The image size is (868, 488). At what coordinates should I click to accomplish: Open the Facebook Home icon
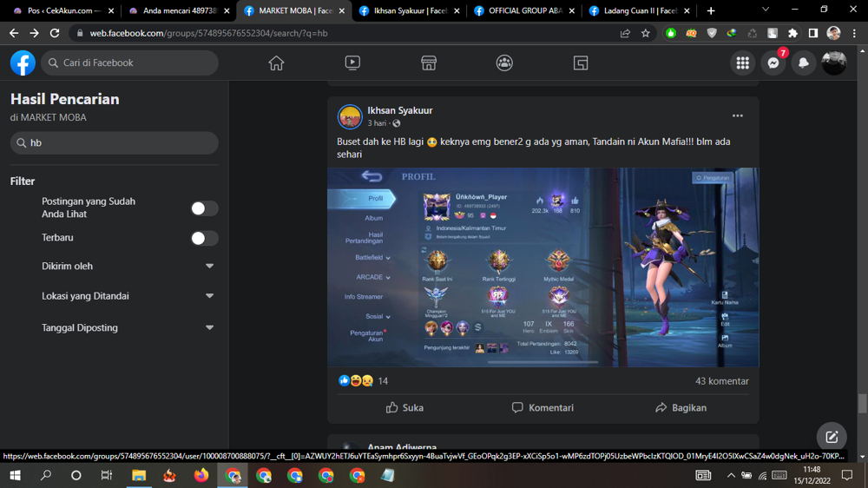click(x=276, y=63)
